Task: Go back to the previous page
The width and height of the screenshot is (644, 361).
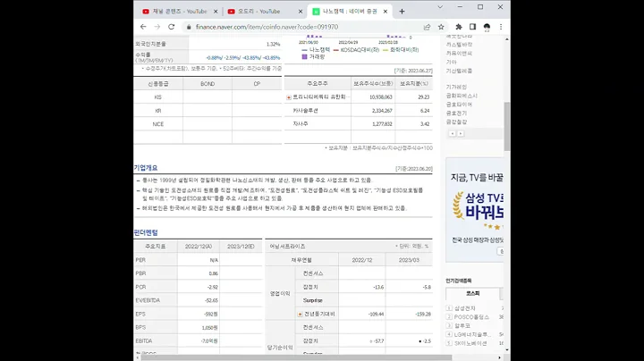Action: click(x=143, y=27)
